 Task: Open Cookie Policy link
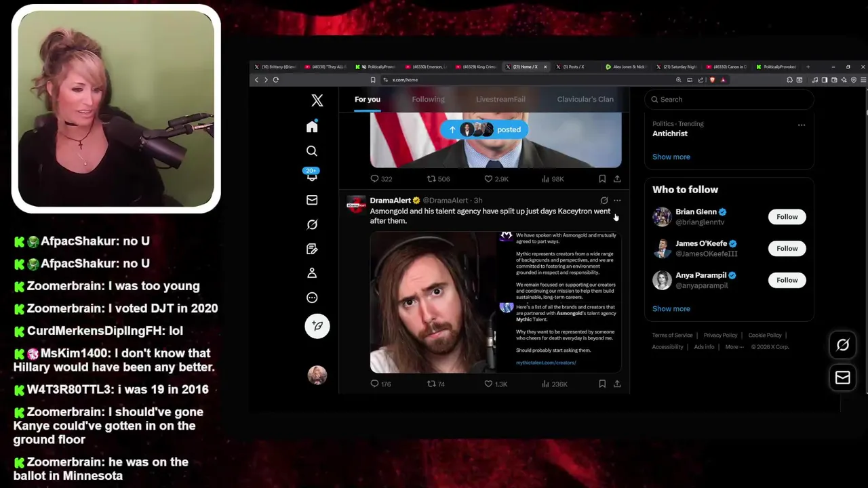[764, 335]
